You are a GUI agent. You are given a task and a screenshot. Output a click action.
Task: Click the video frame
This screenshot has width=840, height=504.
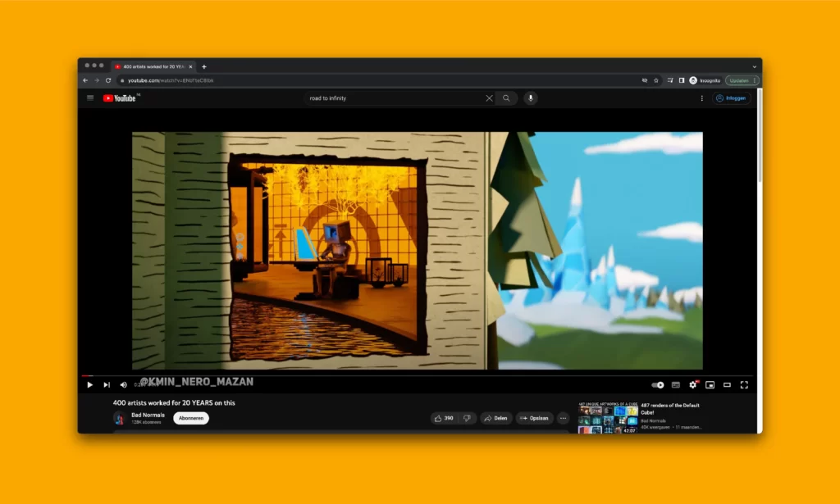click(418, 251)
